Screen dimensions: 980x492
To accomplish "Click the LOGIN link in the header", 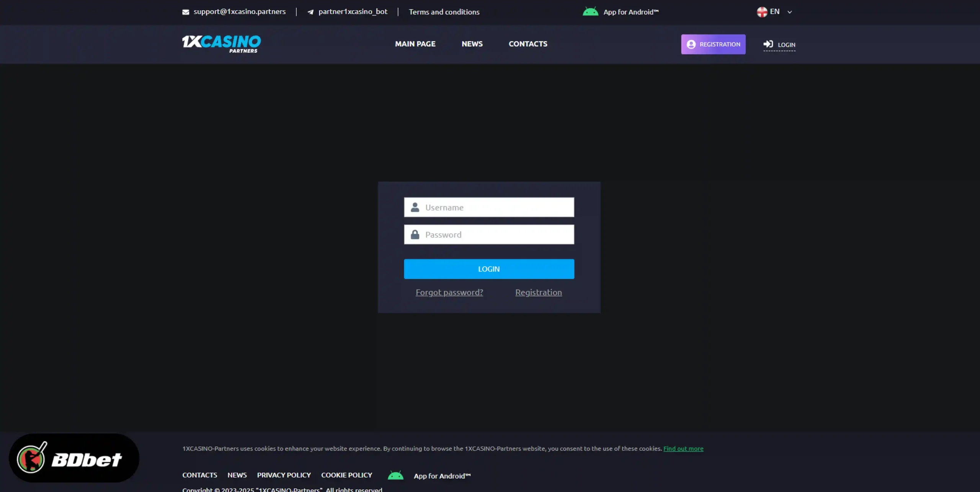I will click(779, 45).
